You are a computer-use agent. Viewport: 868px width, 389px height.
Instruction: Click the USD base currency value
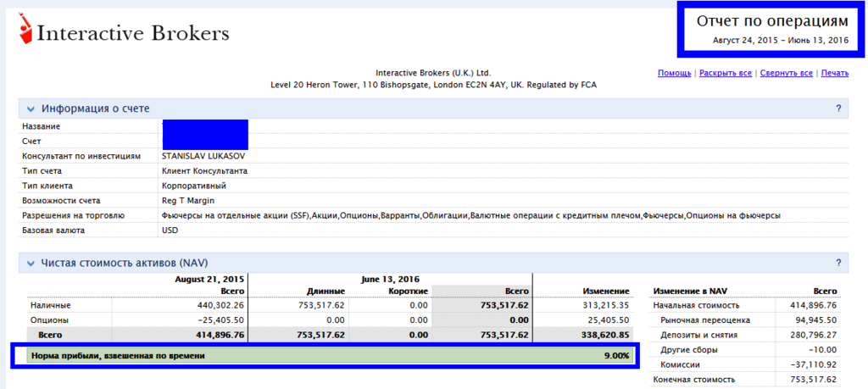[170, 230]
